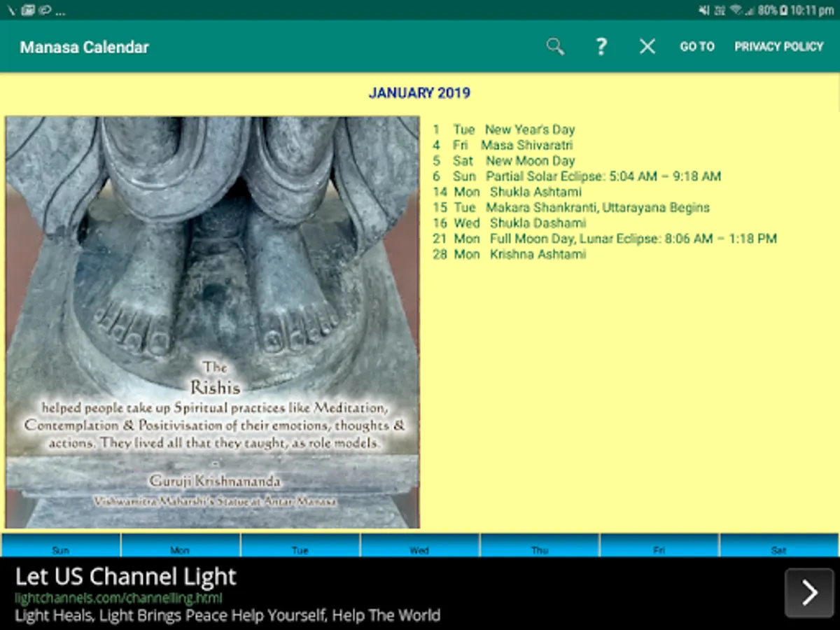Tap the Thu column header
Screen dimensions: 840x630
click(x=540, y=545)
